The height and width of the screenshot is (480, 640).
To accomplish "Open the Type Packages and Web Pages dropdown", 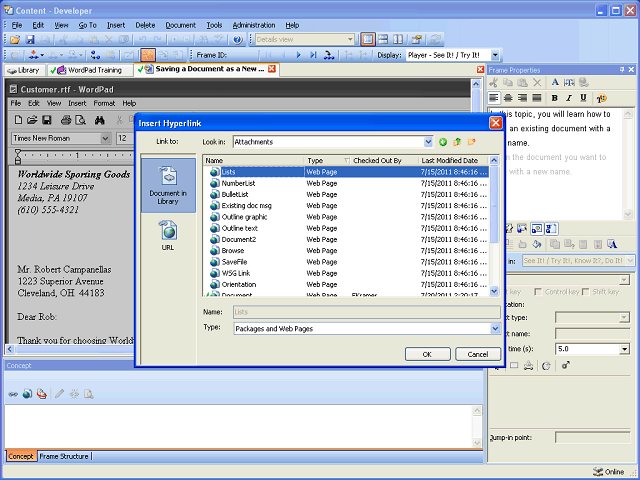I will 495,329.
